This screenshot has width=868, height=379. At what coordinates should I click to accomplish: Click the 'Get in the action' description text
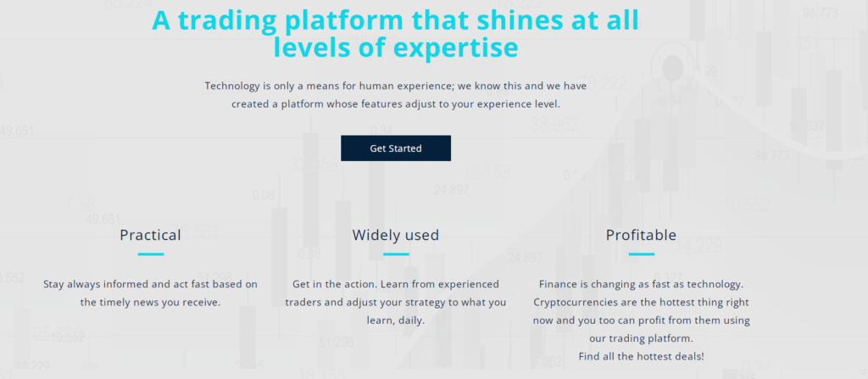tap(395, 302)
